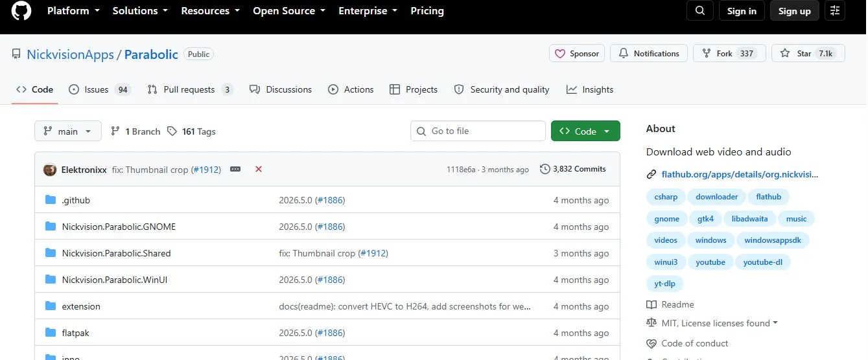Open the NickvisionApps owner link
This screenshot has width=868, height=360.
click(70, 54)
